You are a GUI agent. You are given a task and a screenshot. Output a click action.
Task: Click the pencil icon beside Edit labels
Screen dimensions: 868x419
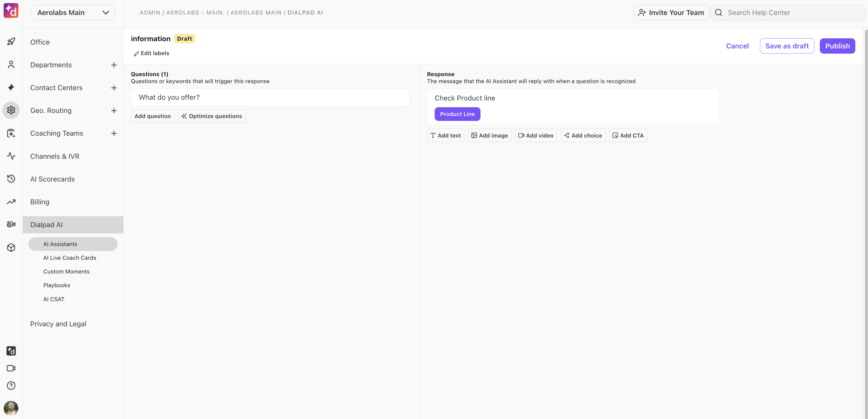pyautogui.click(x=136, y=54)
